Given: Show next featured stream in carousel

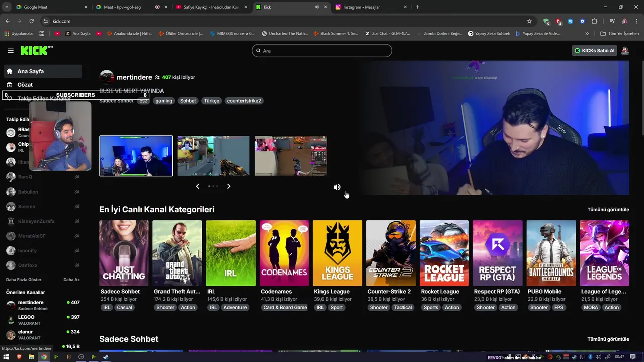Looking at the screenshot, I should coord(229,186).
